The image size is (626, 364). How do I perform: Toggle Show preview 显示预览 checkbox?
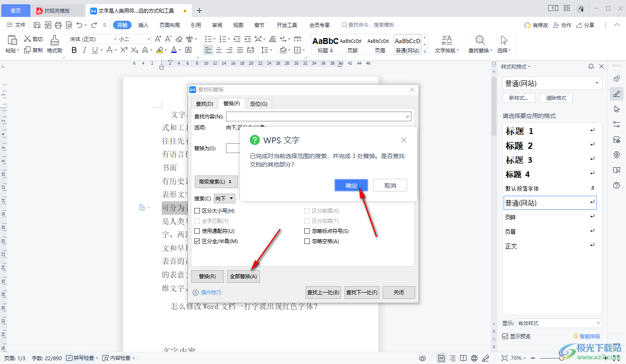[505, 336]
